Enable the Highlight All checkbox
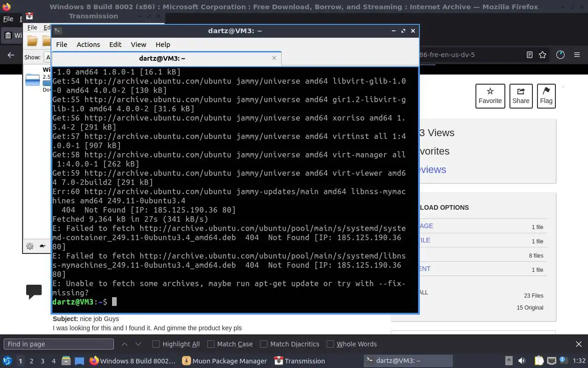Viewport: 588px width, 368px height. (156, 344)
